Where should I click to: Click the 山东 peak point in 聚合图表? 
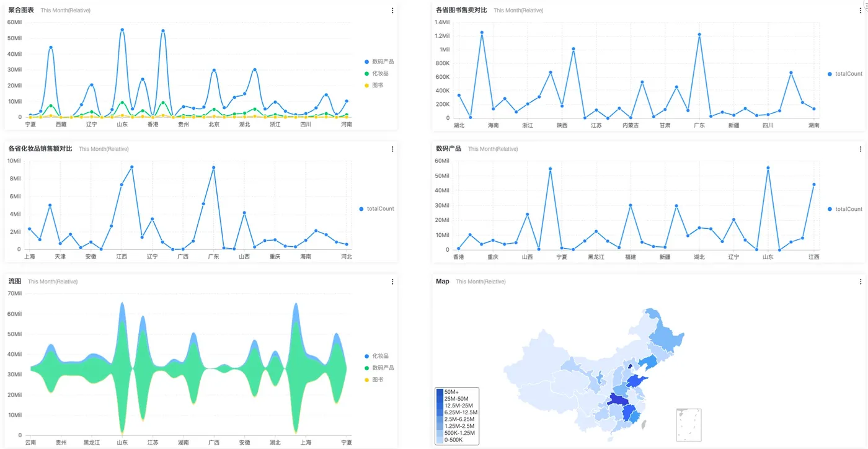click(x=122, y=30)
